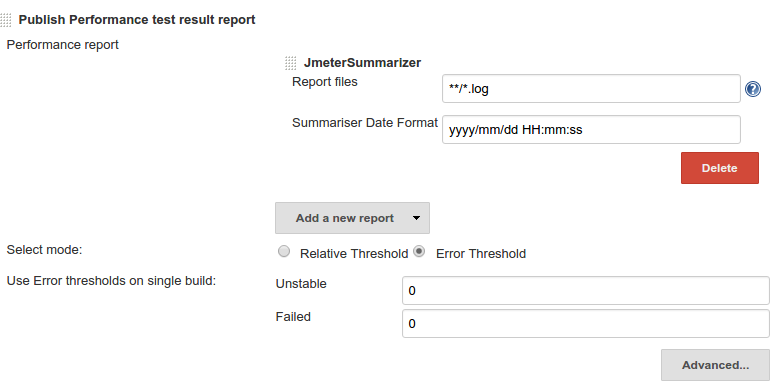Select Relative Threshold mode
This screenshot has height=387, width=777.
284,251
